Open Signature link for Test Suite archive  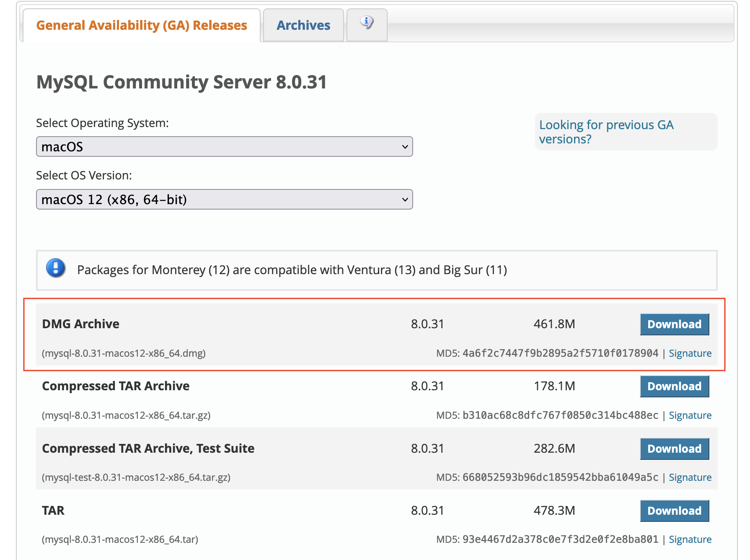[690, 477]
